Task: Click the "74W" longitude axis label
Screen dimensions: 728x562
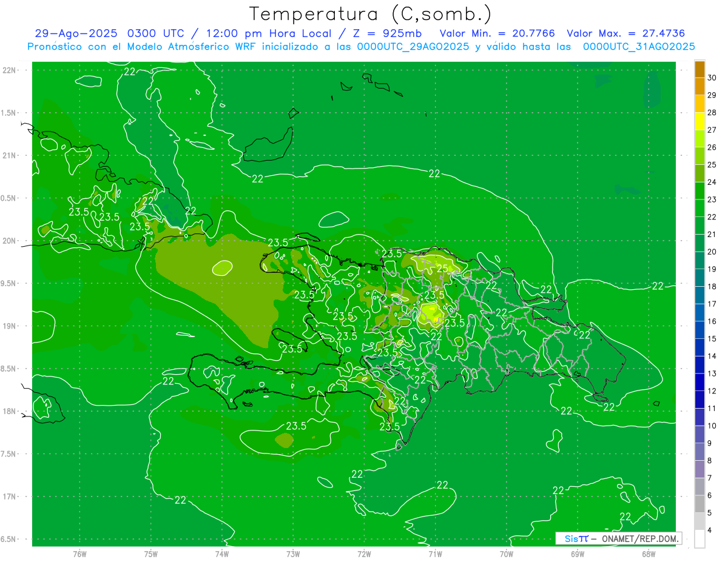Action: pos(222,554)
